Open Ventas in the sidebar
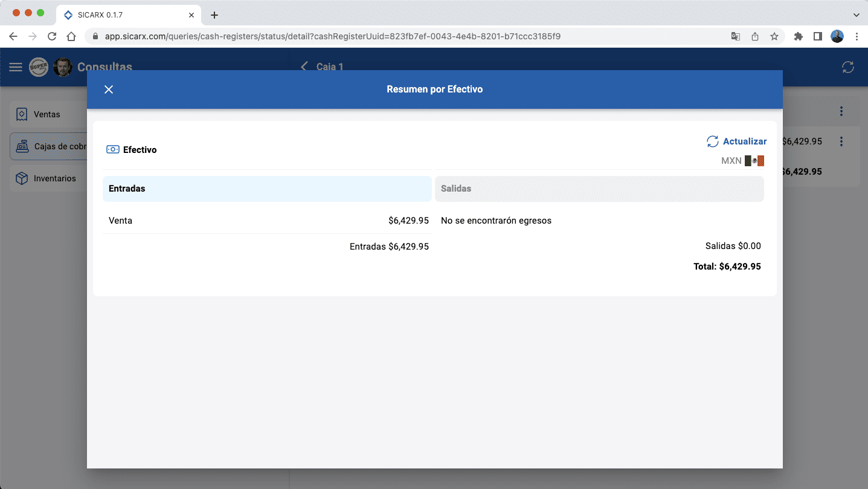The height and width of the screenshot is (489, 868). 47,114
